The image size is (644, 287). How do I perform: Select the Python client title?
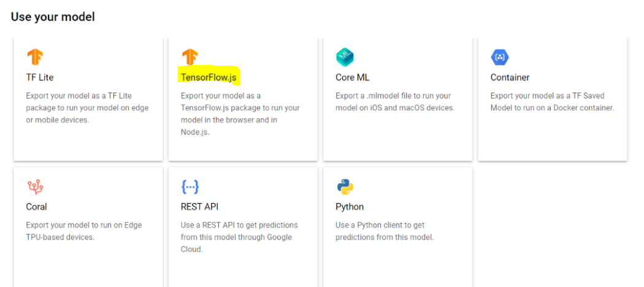[350, 207]
